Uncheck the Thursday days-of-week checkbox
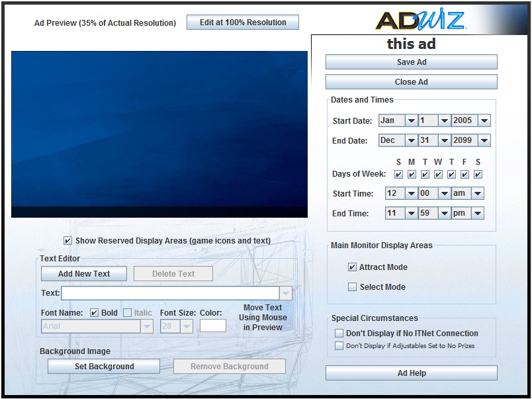Viewport: 532px width, 399px height. [x=451, y=175]
